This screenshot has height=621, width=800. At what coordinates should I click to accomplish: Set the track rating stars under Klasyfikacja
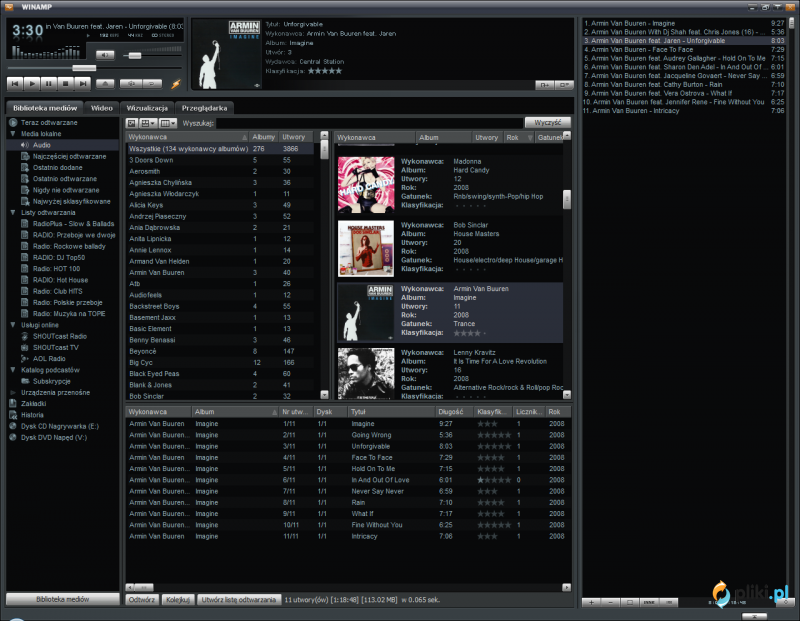(325, 71)
